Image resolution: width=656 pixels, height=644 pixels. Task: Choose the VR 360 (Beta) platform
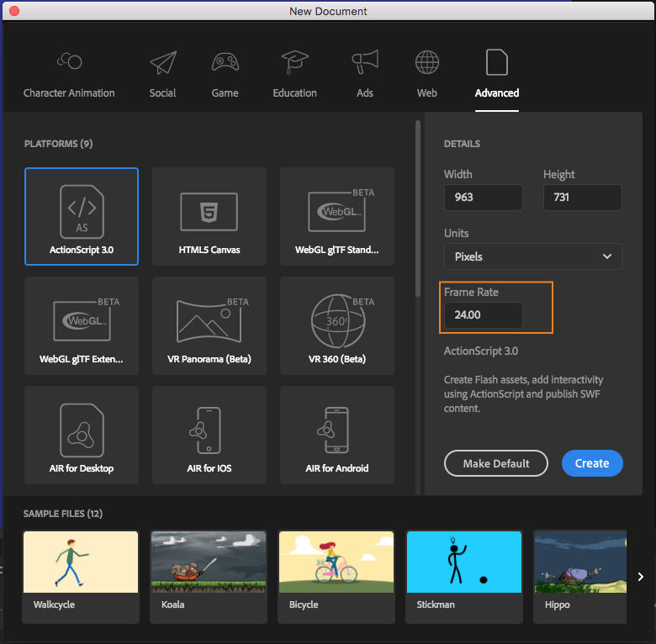click(337, 325)
